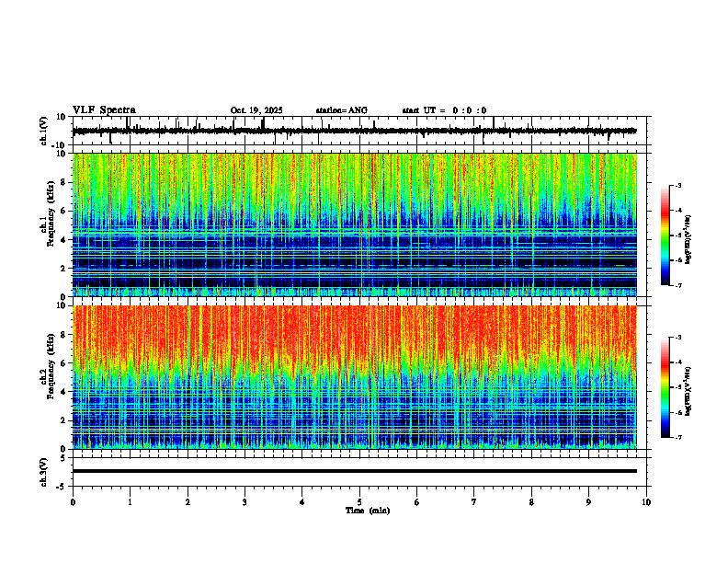Image resolution: width=728 pixels, height=563 pixels.
Task: Click the 'ch.3(V)' axis label
Action: point(43,472)
